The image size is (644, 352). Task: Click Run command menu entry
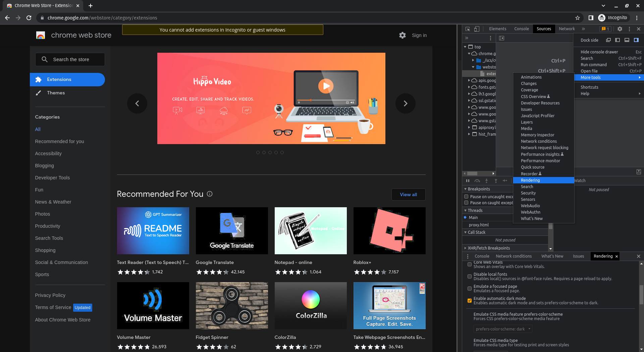[609, 65]
